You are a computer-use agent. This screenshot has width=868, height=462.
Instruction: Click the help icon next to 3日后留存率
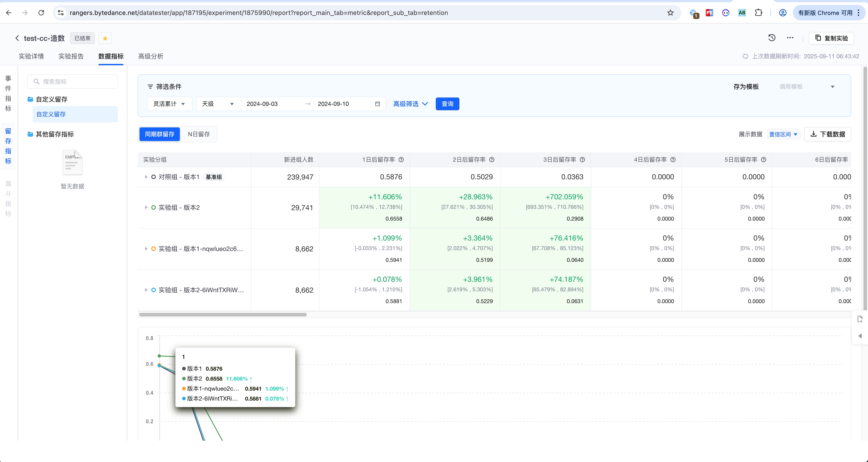point(582,160)
